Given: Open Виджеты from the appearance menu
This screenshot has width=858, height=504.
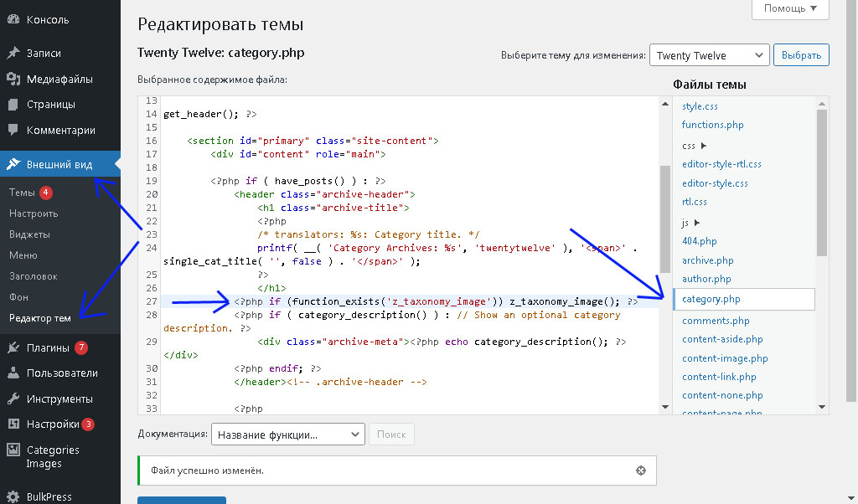Looking at the screenshot, I should (30, 234).
